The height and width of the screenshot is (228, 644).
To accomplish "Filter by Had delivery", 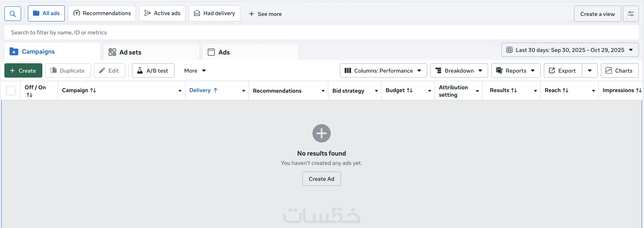I will click(214, 14).
